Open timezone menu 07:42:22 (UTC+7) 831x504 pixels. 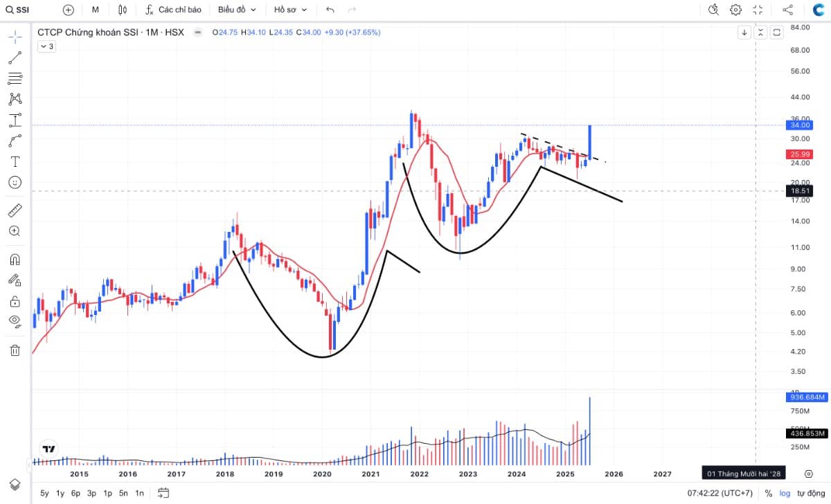(719, 494)
